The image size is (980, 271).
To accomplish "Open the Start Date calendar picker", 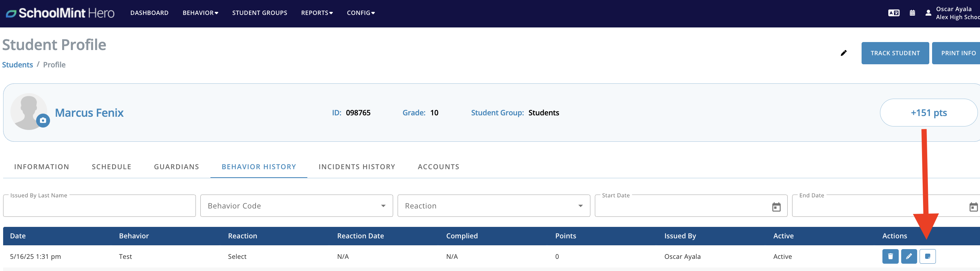I will point(776,207).
